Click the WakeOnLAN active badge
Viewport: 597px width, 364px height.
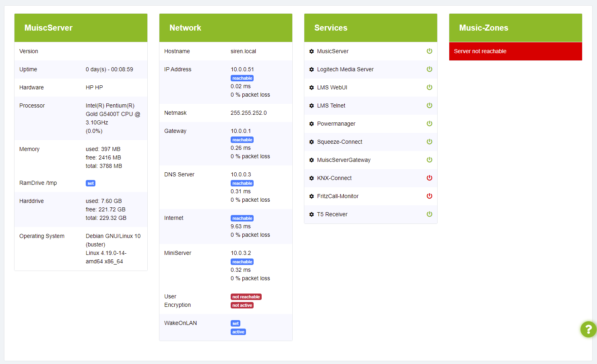(238, 332)
